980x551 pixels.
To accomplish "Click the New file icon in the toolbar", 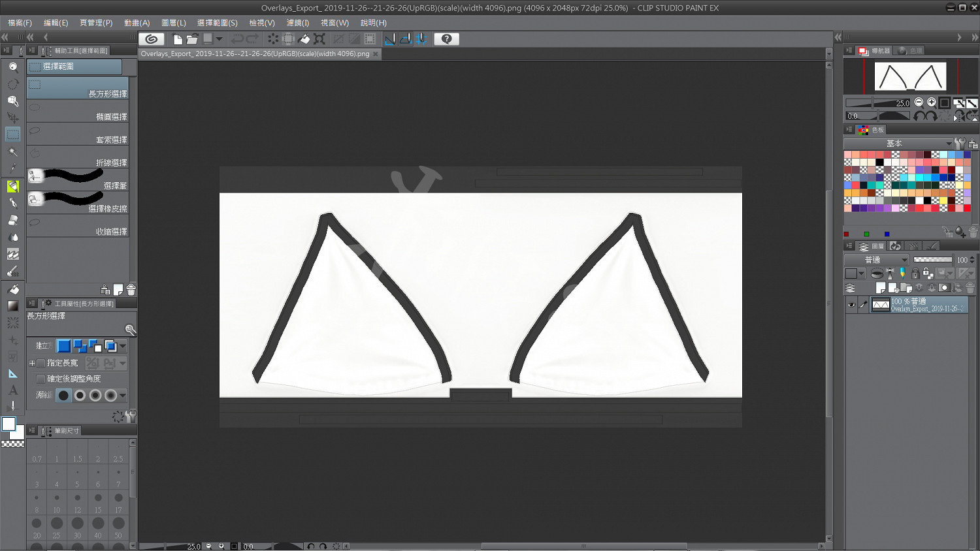I will tap(177, 39).
